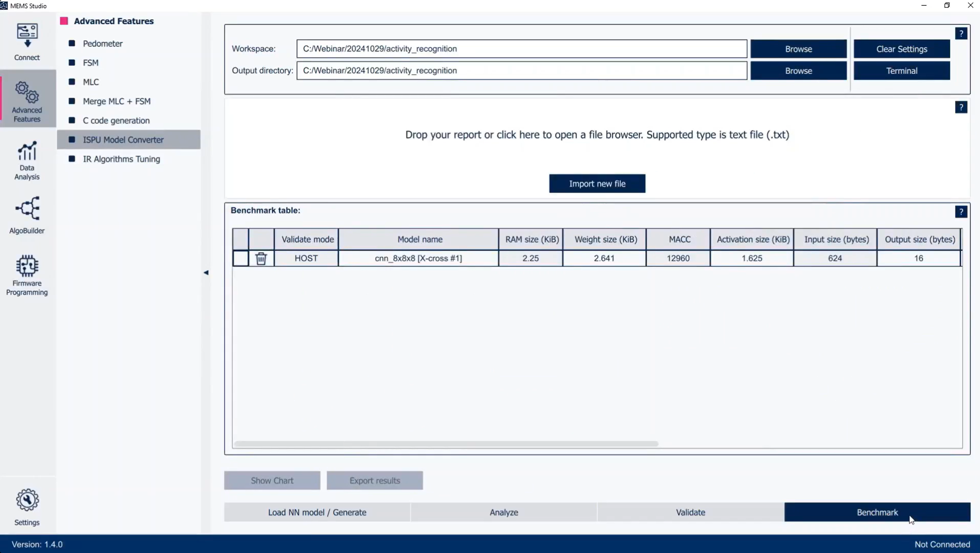The image size is (980, 553).
Task: Toggle the Pedometer feature checkbox
Action: coord(71,43)
